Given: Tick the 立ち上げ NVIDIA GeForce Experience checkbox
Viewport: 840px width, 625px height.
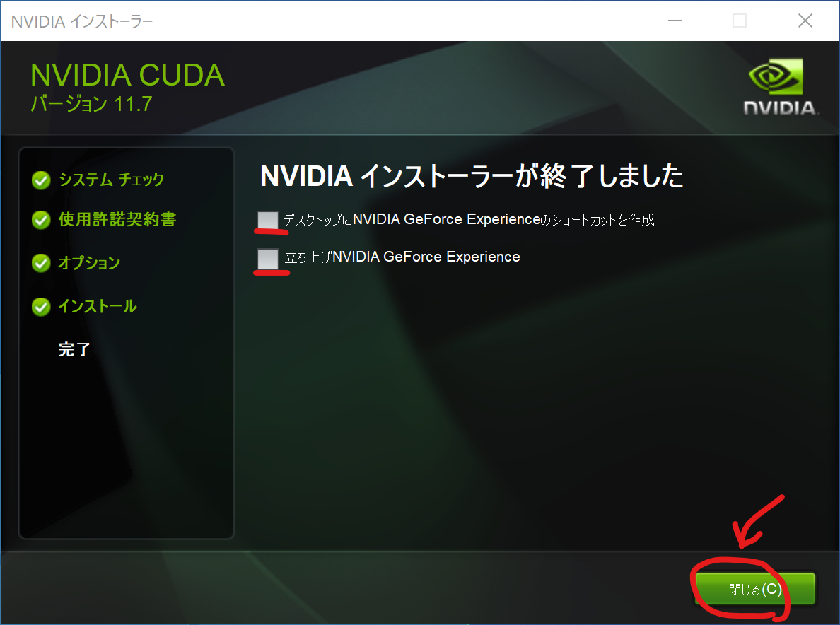Looking at the screenshot, I should pos(268,258).
